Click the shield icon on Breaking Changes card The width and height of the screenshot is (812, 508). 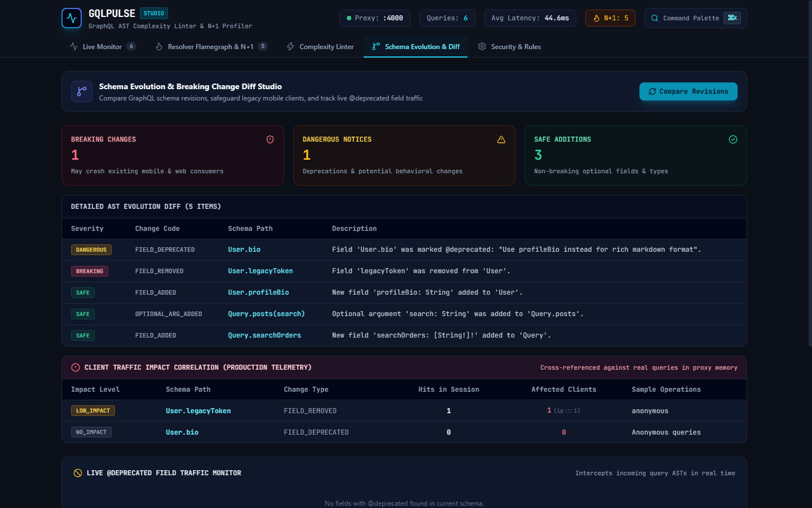point(270,139)
